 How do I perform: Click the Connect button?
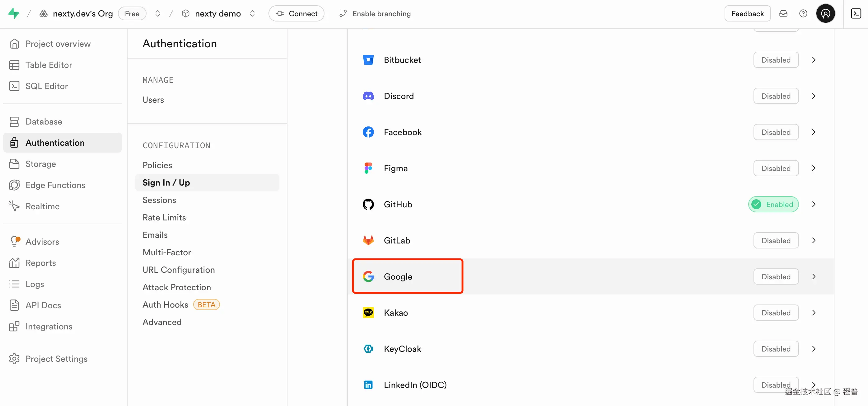tap(296, 13)
